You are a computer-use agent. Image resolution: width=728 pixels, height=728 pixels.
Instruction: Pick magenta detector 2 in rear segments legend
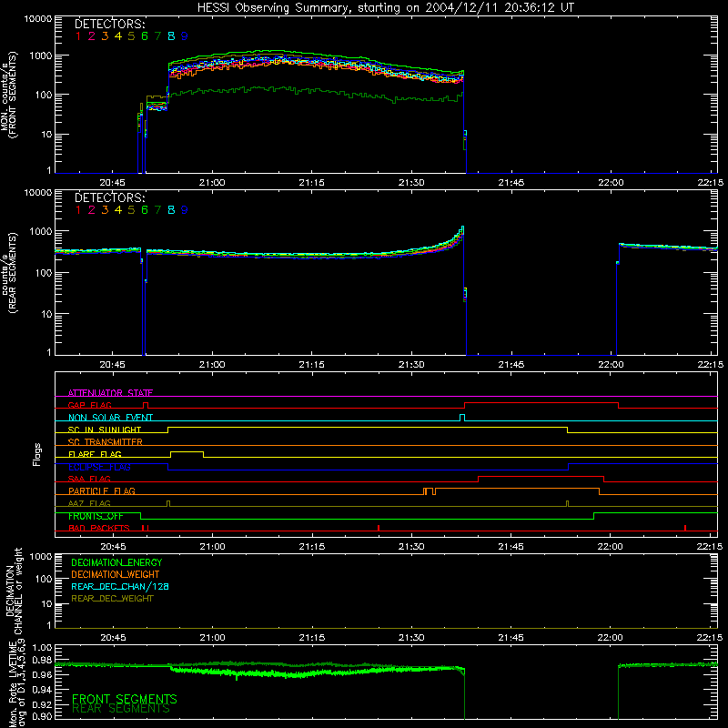(92, 210)
